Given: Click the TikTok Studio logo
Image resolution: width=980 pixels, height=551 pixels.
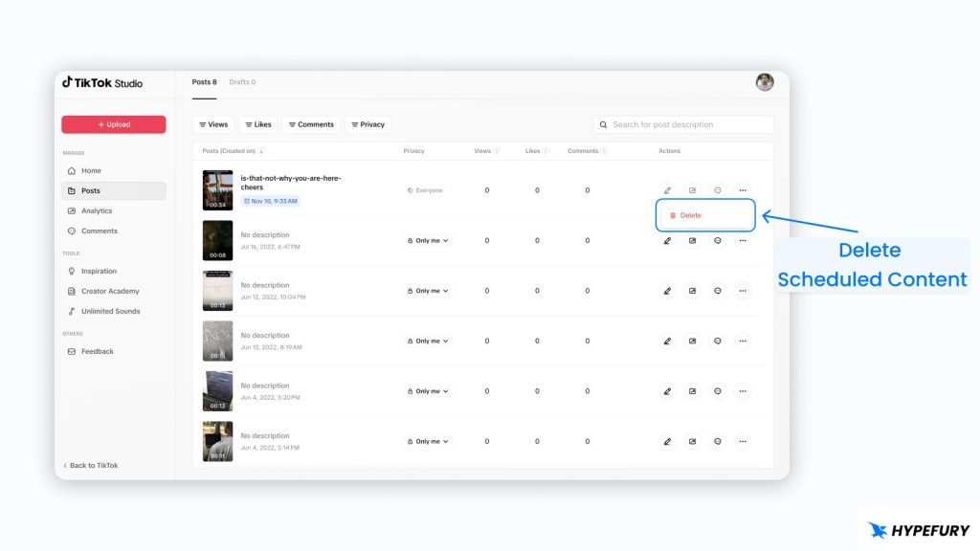Looking at the screenshot, I should pyautogui.click(x=102, y=83).
